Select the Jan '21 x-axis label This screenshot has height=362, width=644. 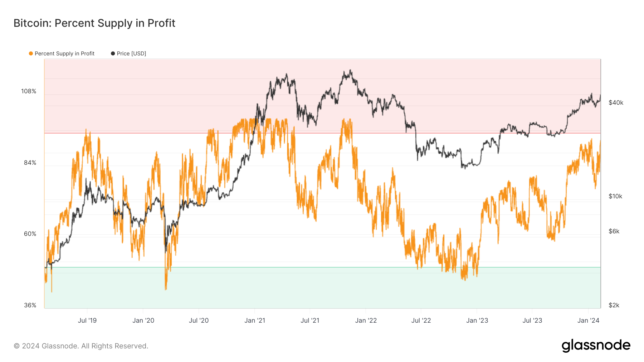pos(255,321)
